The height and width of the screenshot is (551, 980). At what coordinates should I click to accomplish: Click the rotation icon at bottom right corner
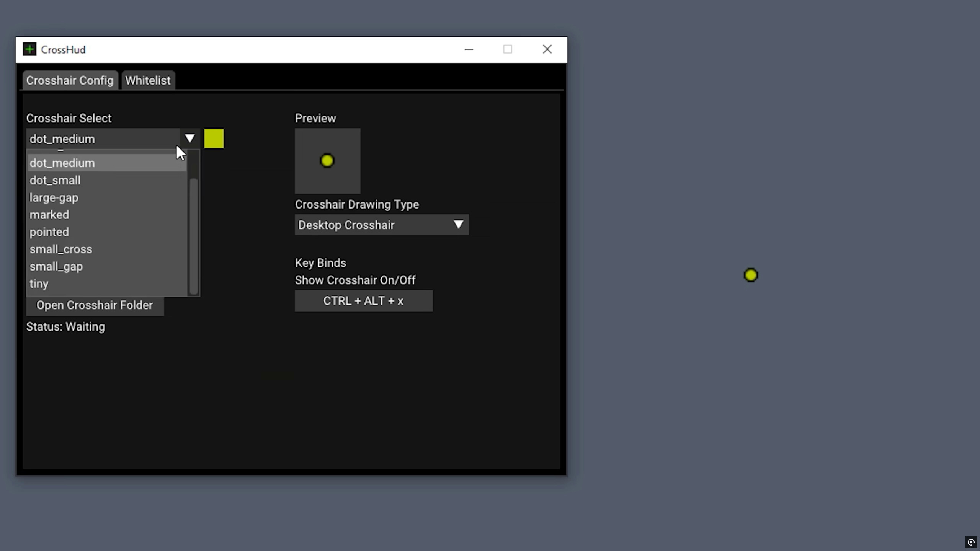tap(971, 542)
